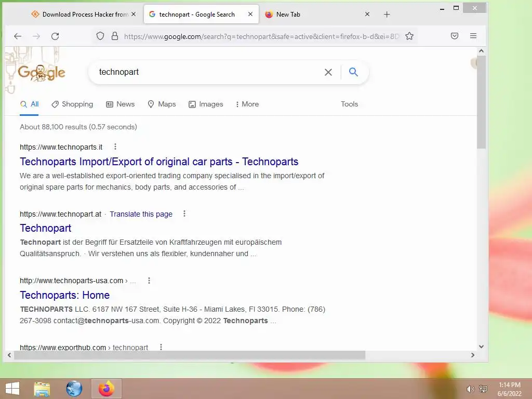
Task: Click the Google doodle logo
Action: coord(42,72)
